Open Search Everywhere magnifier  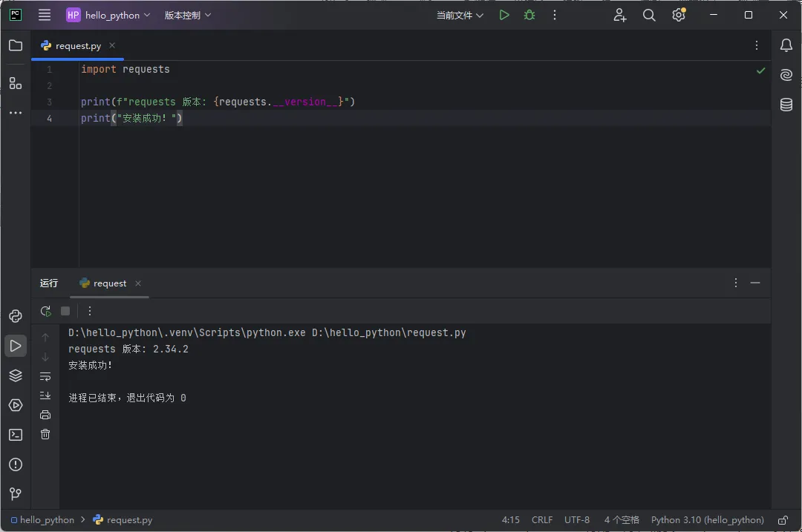pyautogui.click(x=649, y=16)
